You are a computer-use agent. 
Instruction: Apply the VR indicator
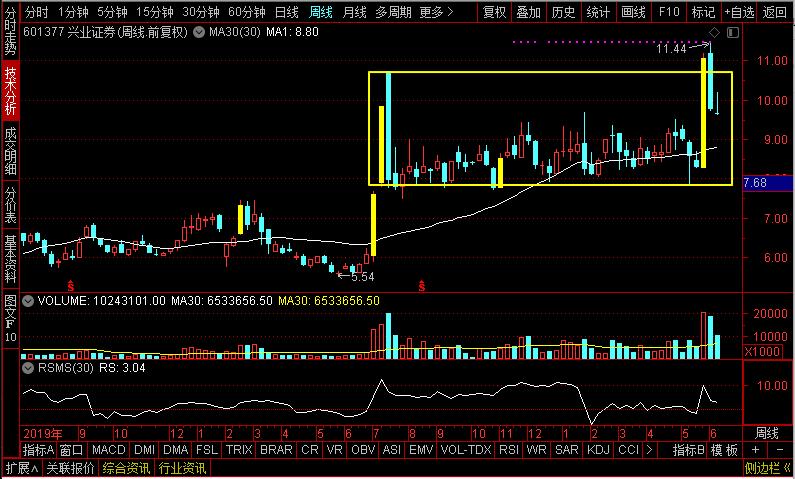(x=334, y=450)
